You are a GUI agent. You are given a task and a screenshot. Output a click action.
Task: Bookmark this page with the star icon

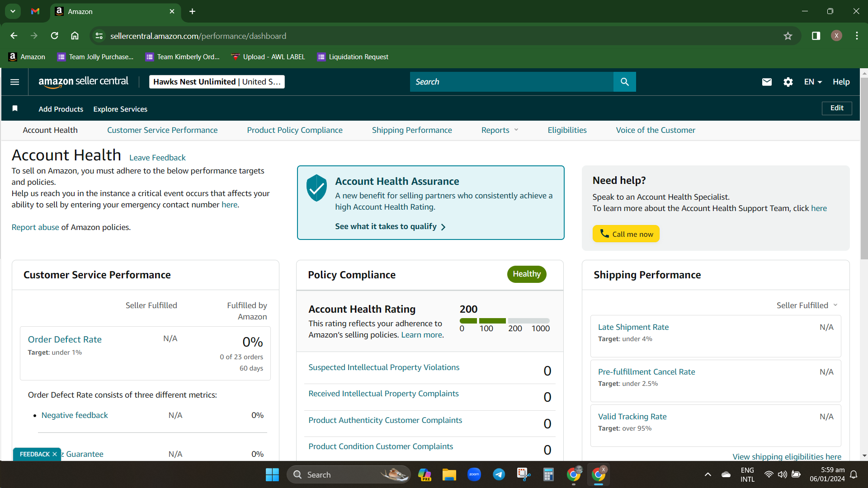[x=788, y=36]
